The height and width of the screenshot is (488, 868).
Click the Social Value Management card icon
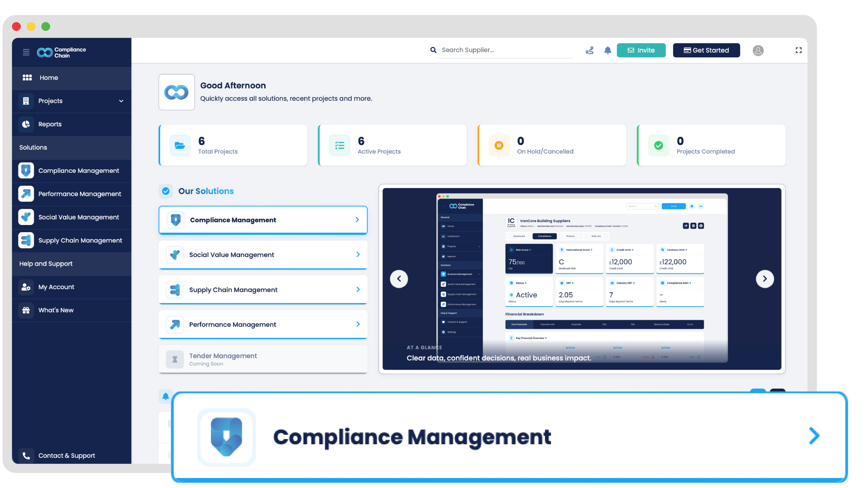point(175,255)
